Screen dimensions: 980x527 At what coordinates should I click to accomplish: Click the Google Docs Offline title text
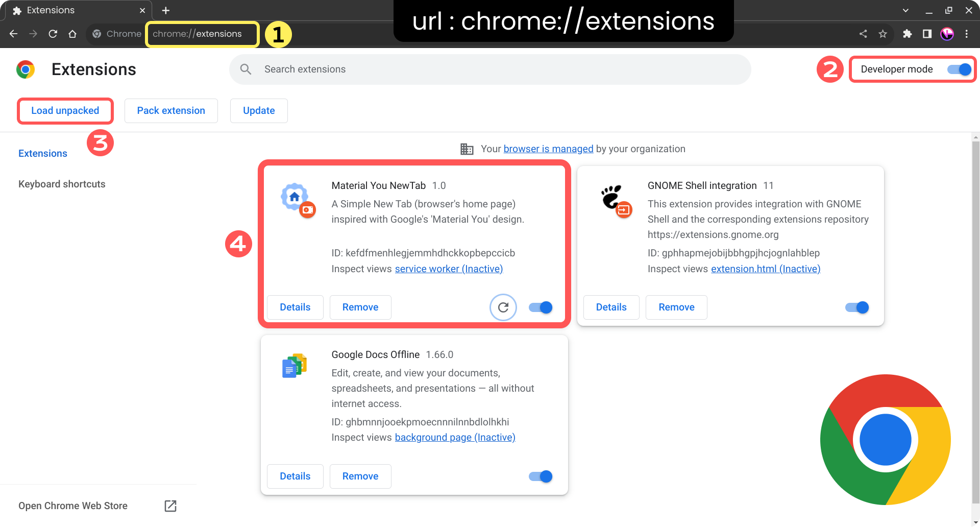click(375, 355)
